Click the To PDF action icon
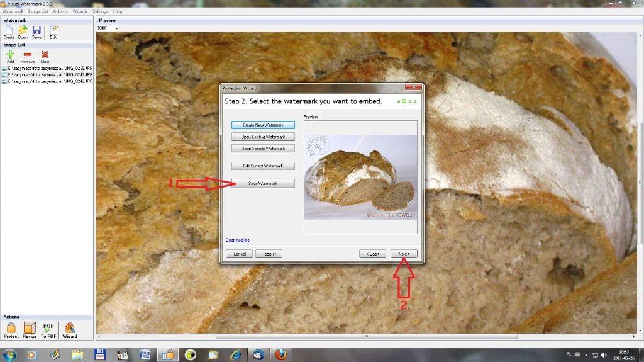Image resolution: width=644 pixels, height=362 pixels. (48, 329)
